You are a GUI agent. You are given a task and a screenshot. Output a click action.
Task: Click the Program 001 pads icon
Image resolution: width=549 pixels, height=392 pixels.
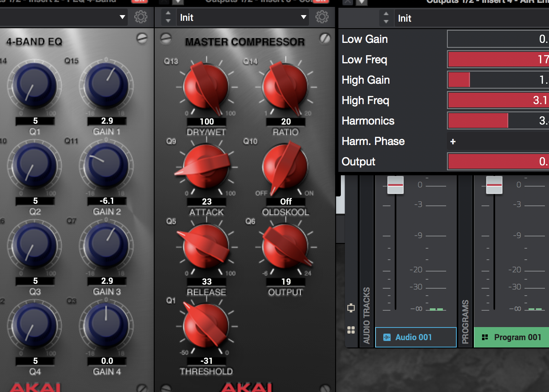pos(485,337)
